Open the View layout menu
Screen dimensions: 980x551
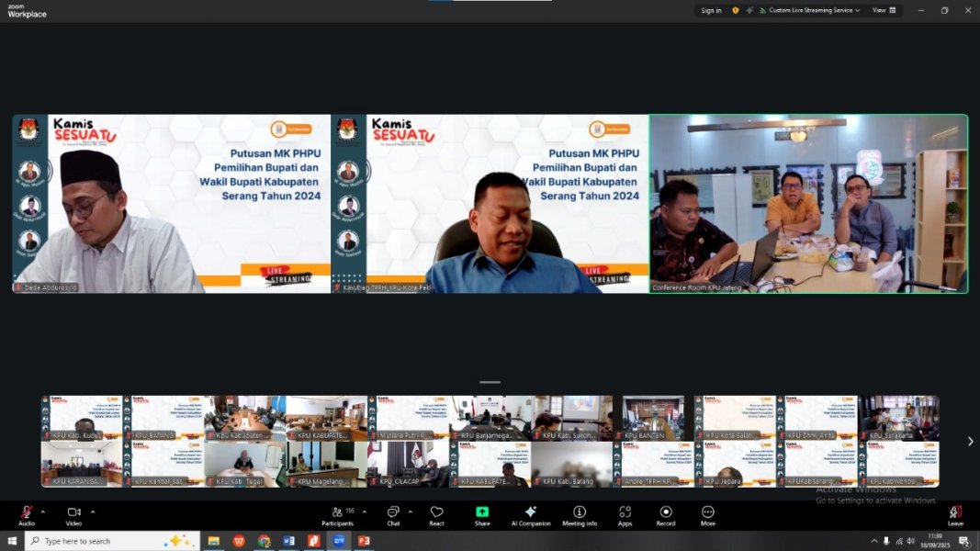coord(882,10)
